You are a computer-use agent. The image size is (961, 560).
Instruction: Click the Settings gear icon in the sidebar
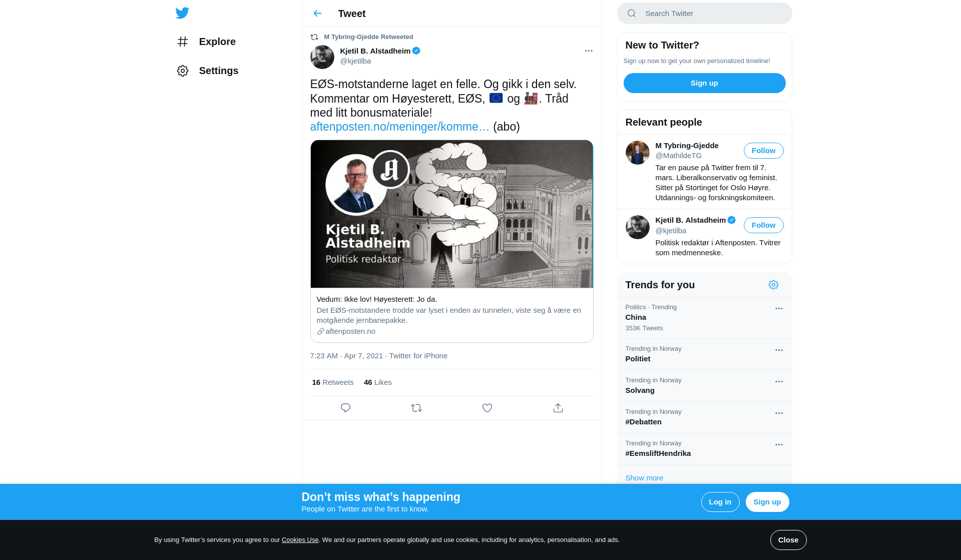[183, 71]
